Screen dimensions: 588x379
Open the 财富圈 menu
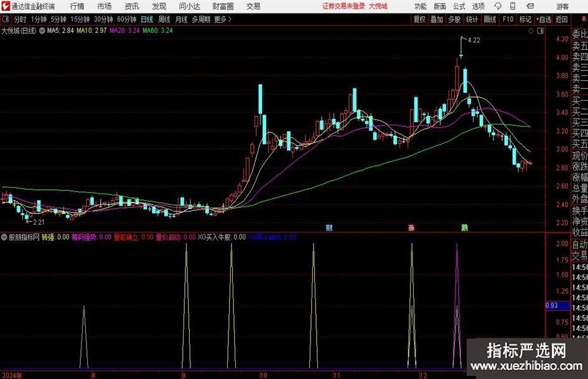tap(223, 6)
